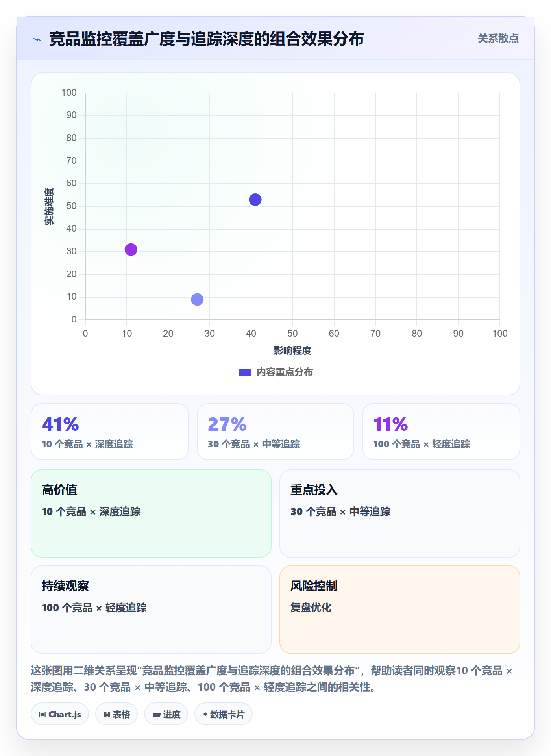Click the 关系散点 badge in the header
The image size is (551, 756).
click(x=498, y=39)
